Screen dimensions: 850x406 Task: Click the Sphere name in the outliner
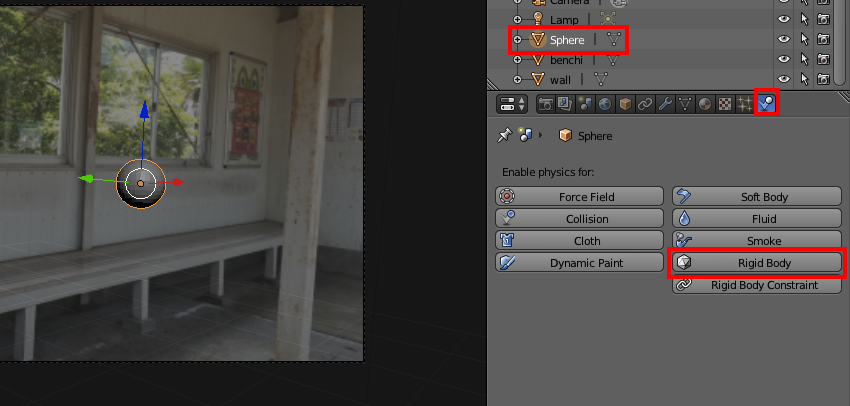click(x=567, y=40)
